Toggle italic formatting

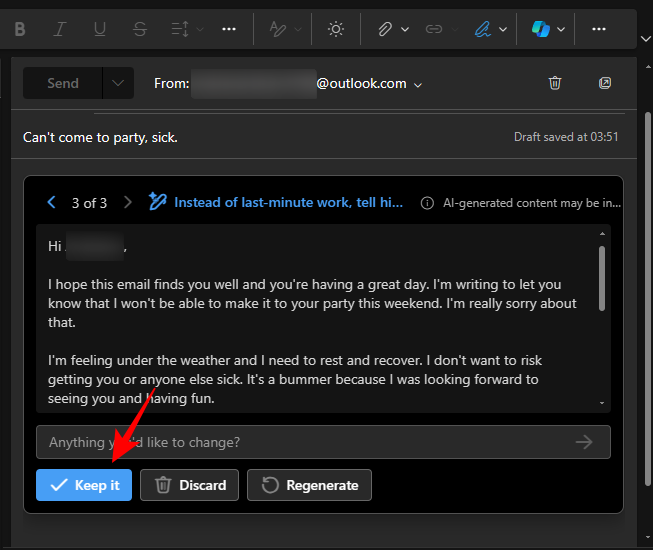click(x=60, y=29)
